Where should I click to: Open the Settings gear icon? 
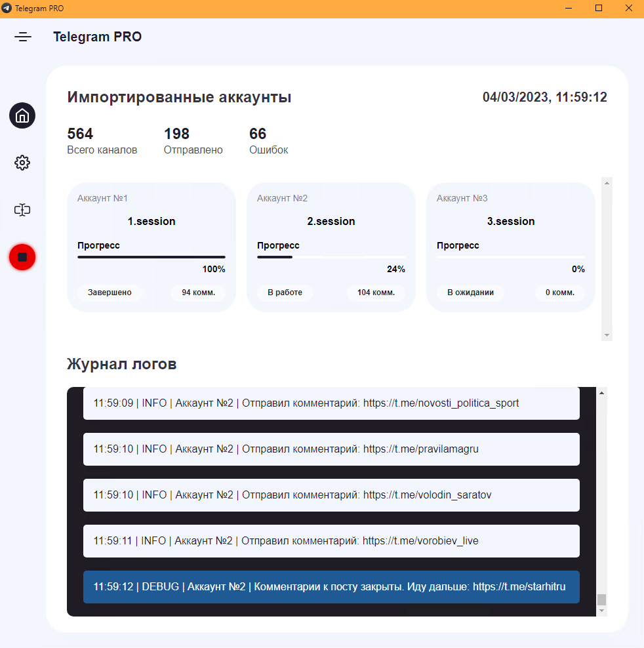click(22, 163)
